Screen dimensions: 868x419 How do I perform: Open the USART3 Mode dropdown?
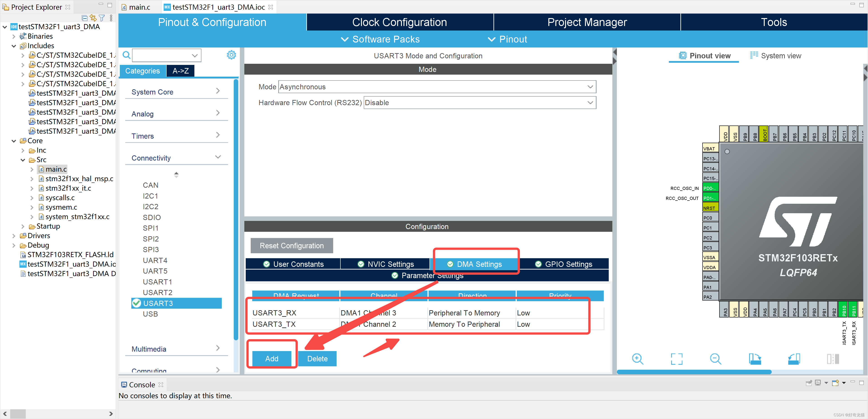click(x=437, y=87)
